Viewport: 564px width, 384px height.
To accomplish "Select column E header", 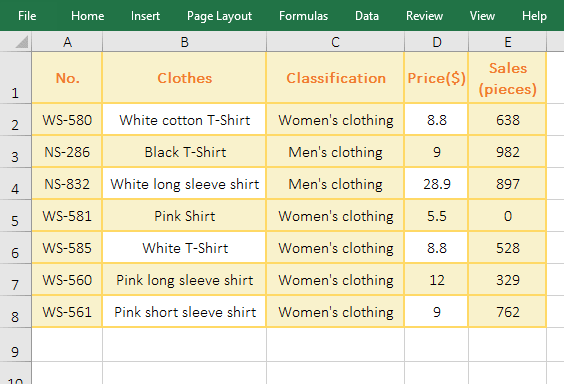I will click(x=508, y=42).
